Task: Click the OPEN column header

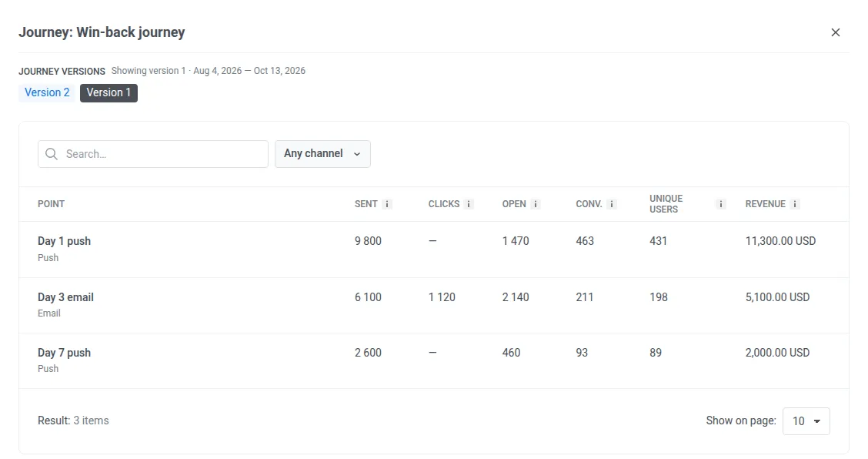Action: click(x=514, y=204)
